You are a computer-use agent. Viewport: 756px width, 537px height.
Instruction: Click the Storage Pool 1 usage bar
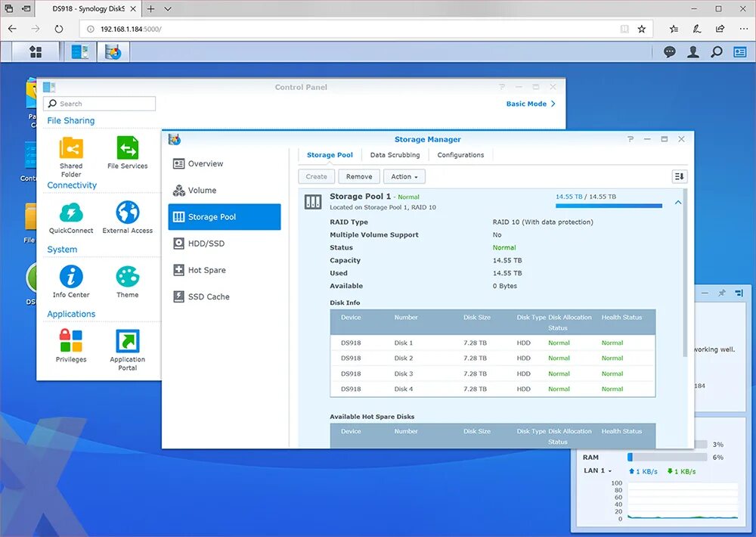[x=609, y=206]
